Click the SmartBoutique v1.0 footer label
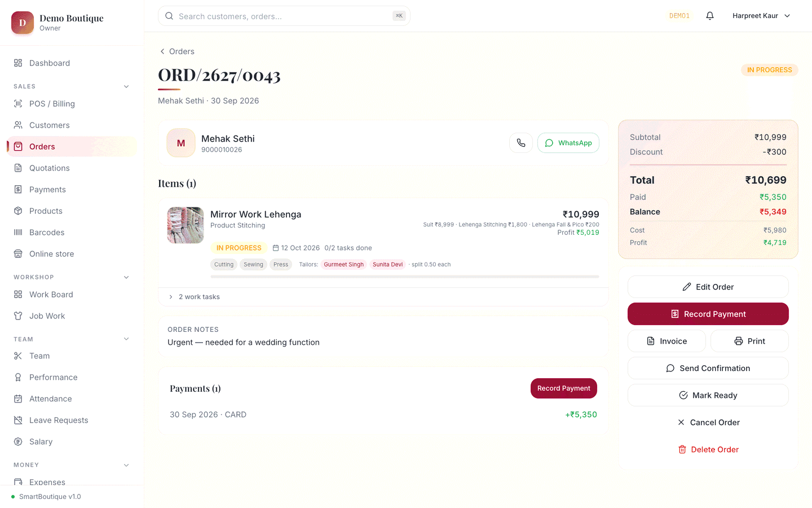The height and width of the screenshot is (508, 812). [x=50, y=497]
